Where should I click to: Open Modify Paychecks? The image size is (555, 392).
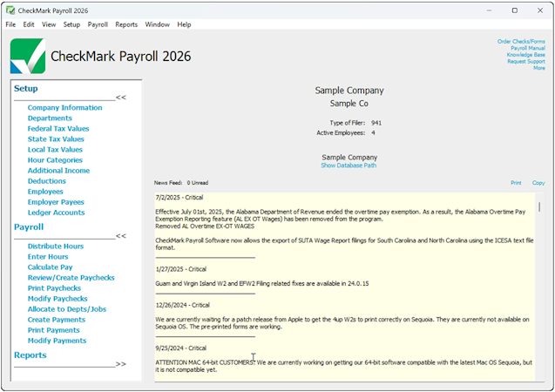[x=58, y=299]
